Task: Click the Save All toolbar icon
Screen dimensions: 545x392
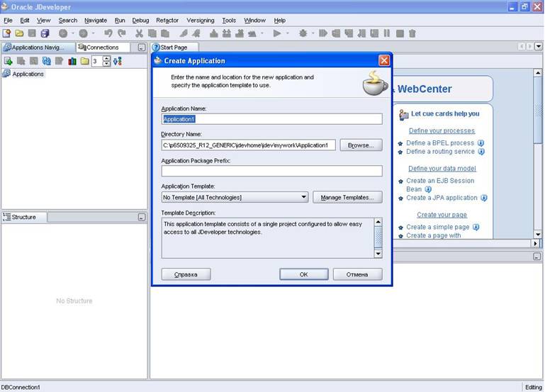Action: tap(45, 33)
